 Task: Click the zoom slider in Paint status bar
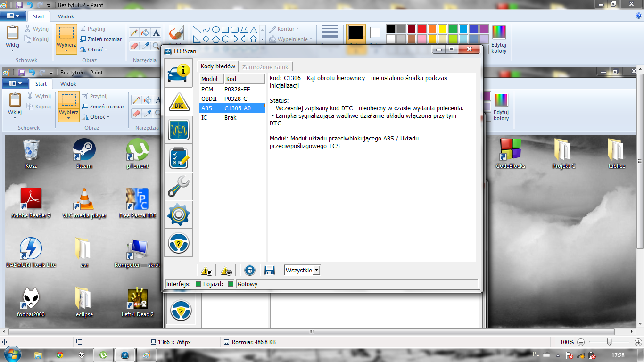(x=610, y=342)
